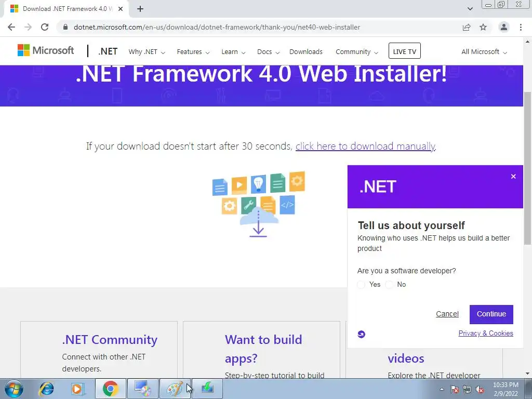Show hidden system tray icons
Image resolution: width=532 pixels, height=399 pixels.
(x=442, y=389)
